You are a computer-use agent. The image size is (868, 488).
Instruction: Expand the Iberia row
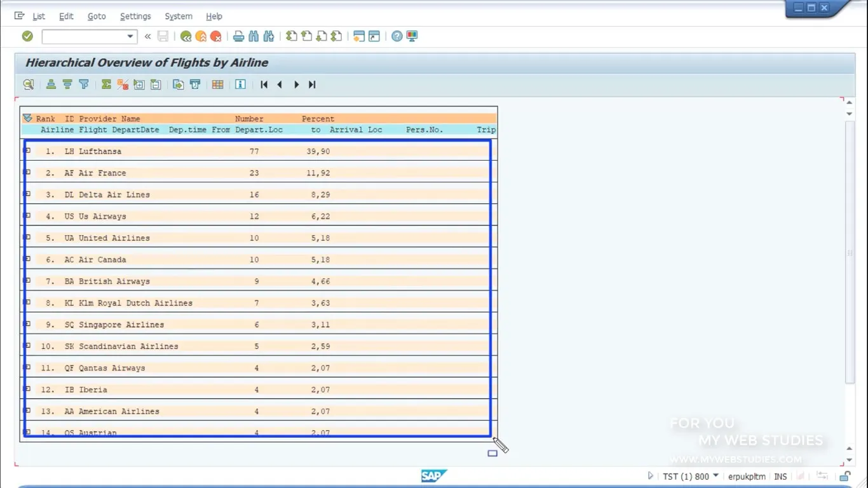pos(27,389)
